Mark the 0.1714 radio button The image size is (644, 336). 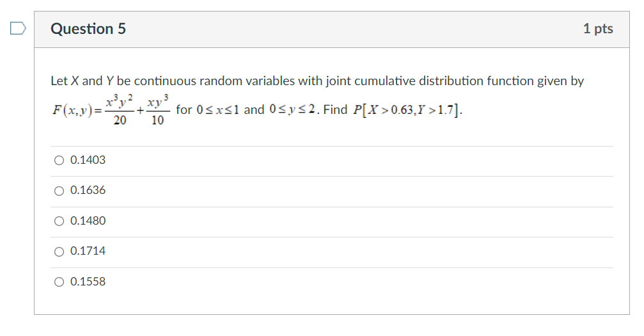tap(59, 252)
